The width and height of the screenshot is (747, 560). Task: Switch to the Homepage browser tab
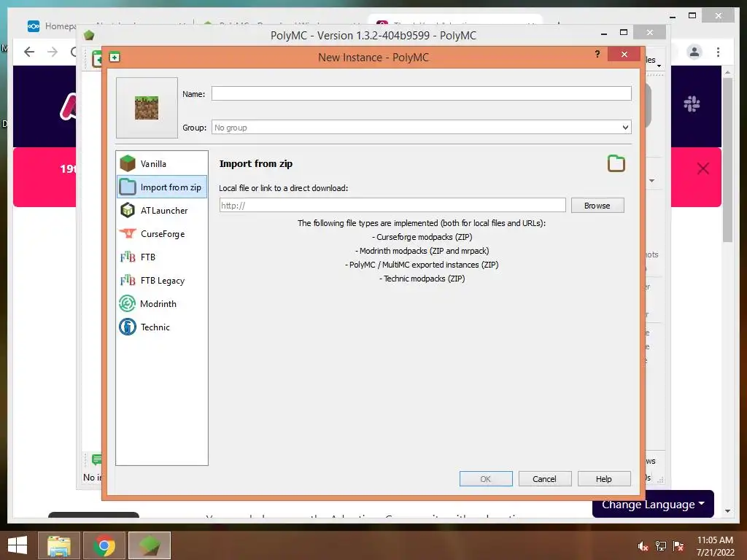pyautogui.click(x=53, y=26)
